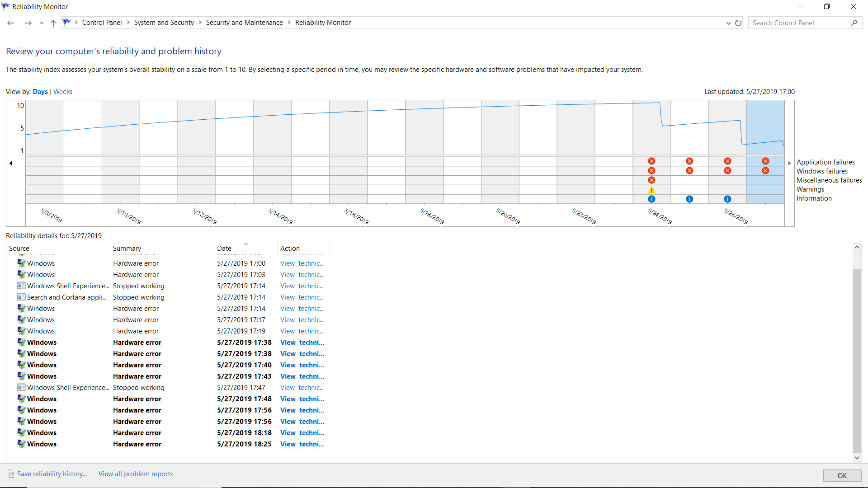
Task: Select Windows failure icon on 5/27/2019
Action: (765, 171)
